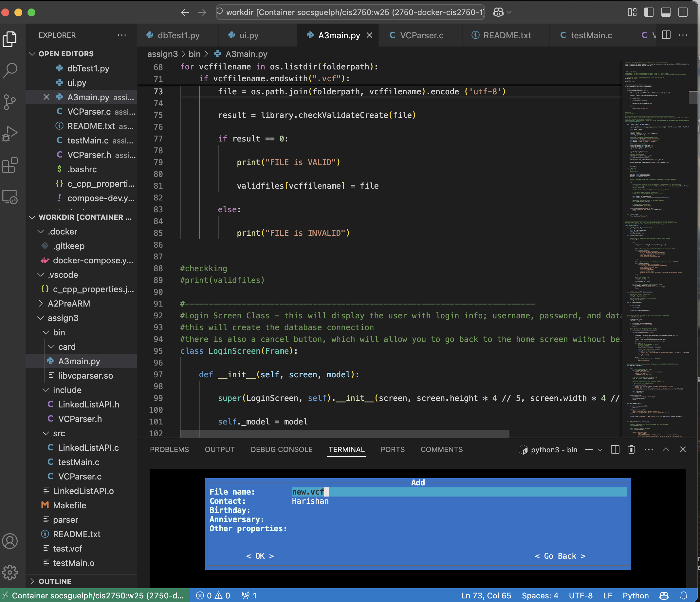The height and width of the screenshot is (602, 700).
Task: Toggle secondary side bar visibility
Action: click(x=683, y=12)
